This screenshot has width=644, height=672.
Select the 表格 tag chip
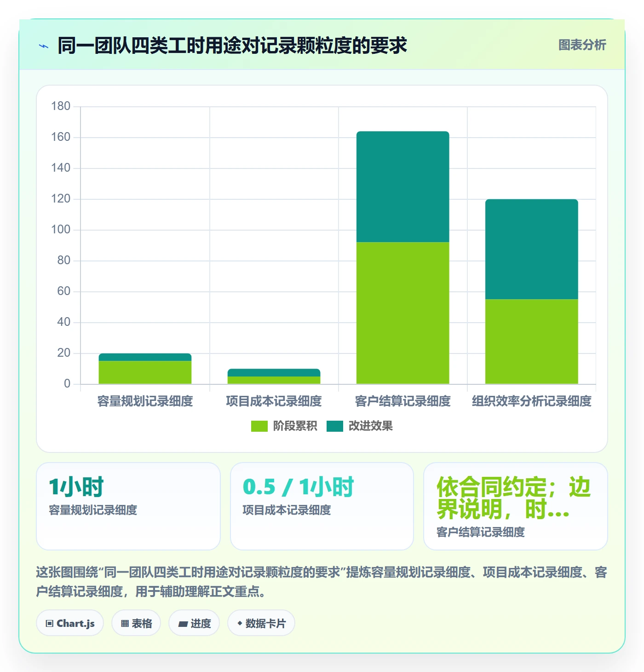click(136, 623)
